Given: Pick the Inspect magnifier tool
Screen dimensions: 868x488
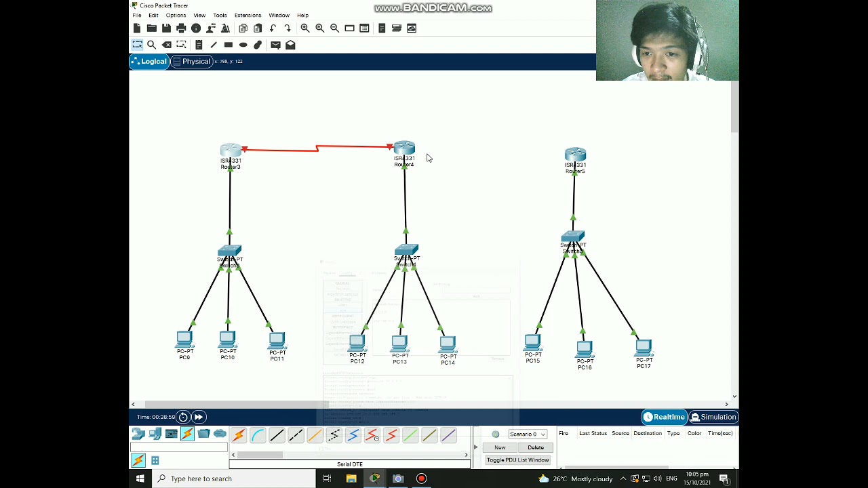Looking at the screenshot, I should pos(152,45).
